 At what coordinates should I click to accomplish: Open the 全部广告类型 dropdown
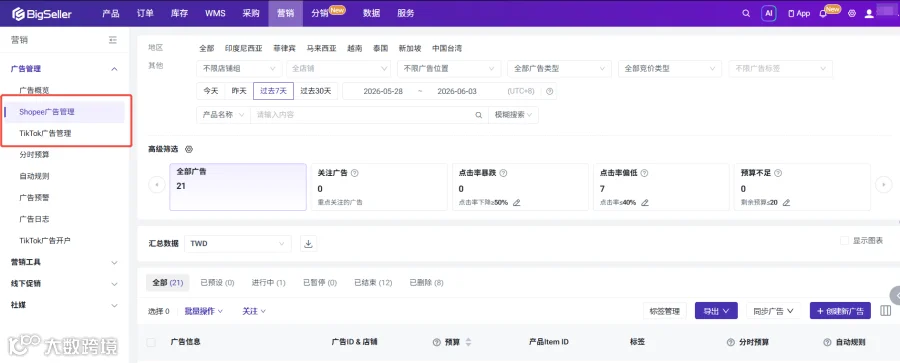[559, 68]
